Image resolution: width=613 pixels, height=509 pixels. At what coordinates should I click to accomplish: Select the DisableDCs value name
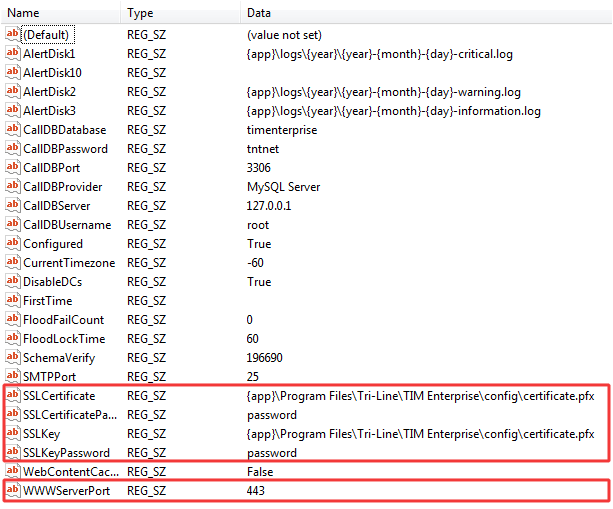coord(53,282)
